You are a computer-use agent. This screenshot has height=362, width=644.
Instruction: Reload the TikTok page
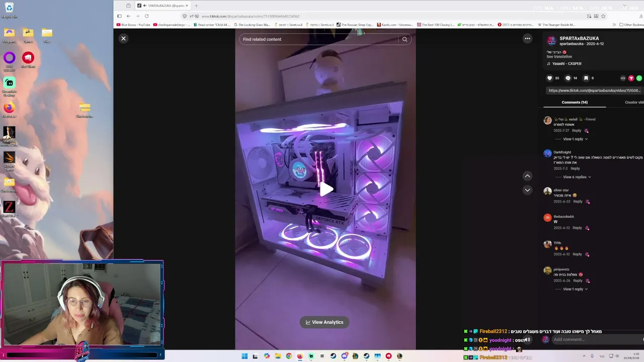[x=146, y=16]
